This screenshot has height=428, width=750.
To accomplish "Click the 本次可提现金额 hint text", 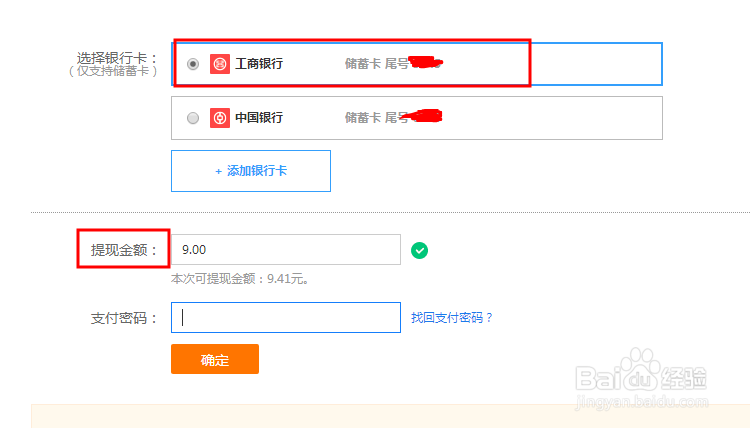I will click(240, 279).
